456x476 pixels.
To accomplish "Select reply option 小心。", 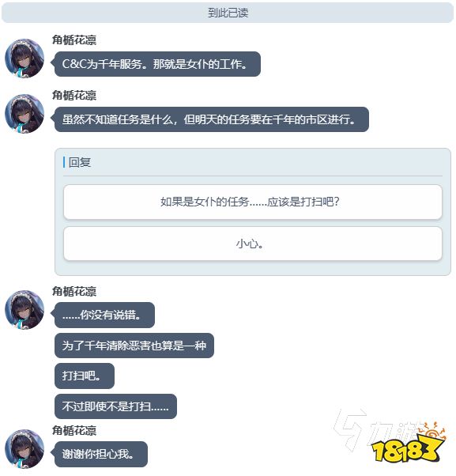I will point(253,244).
